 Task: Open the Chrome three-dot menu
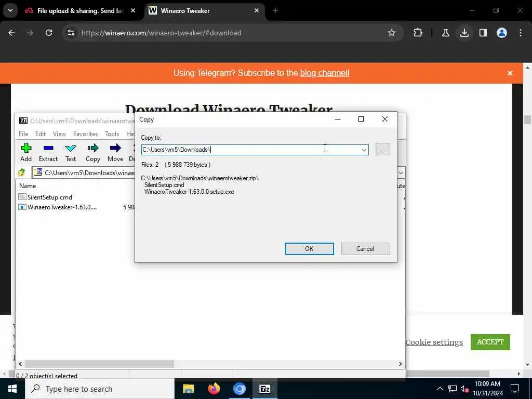coord(521,33)
